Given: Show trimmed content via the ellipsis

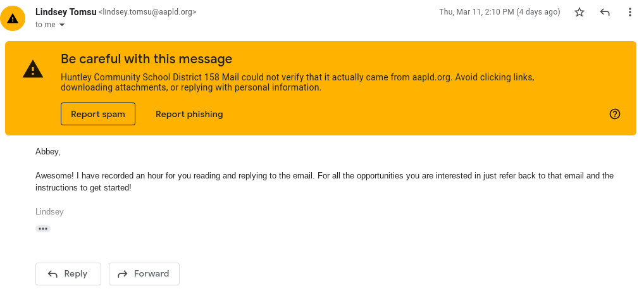Looking at the screenshot, I should tap(43, 228).
